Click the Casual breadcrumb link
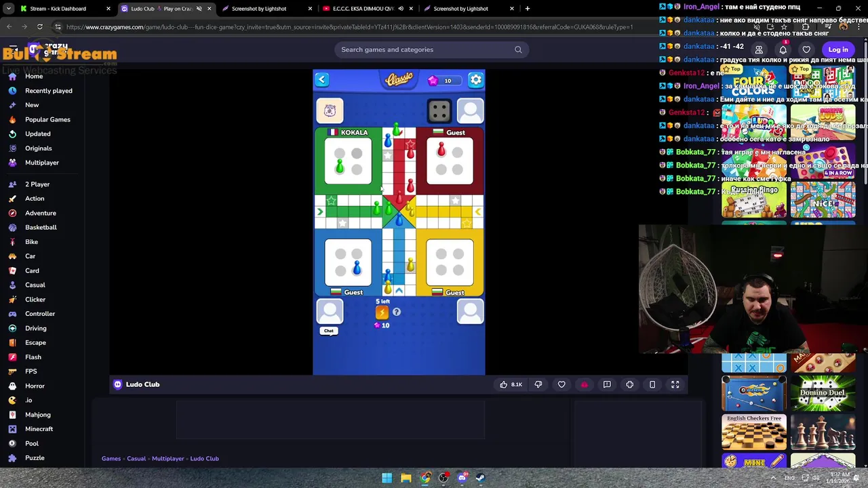Image resolution: width=868 pixels, height=488 pixels. click(x=136, y=459)
